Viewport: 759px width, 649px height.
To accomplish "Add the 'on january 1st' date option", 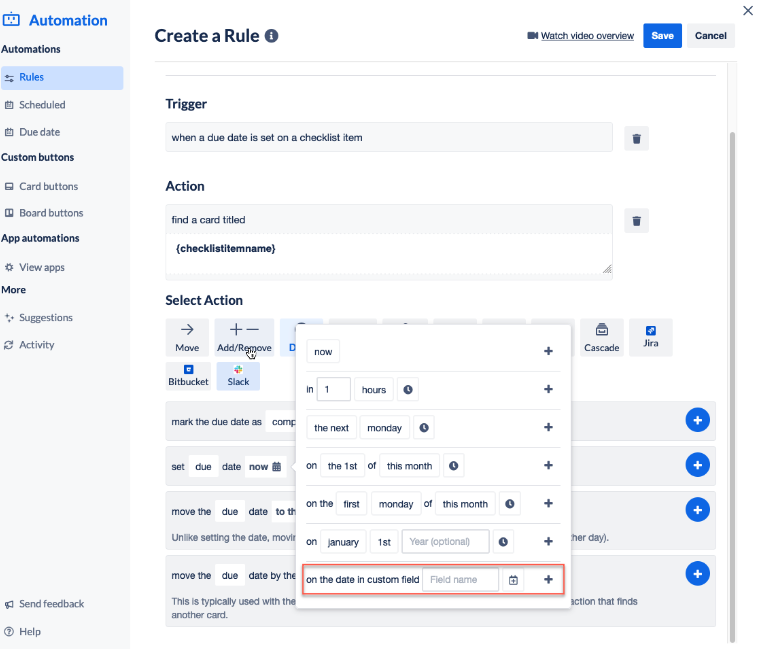I will coord(548,541).
